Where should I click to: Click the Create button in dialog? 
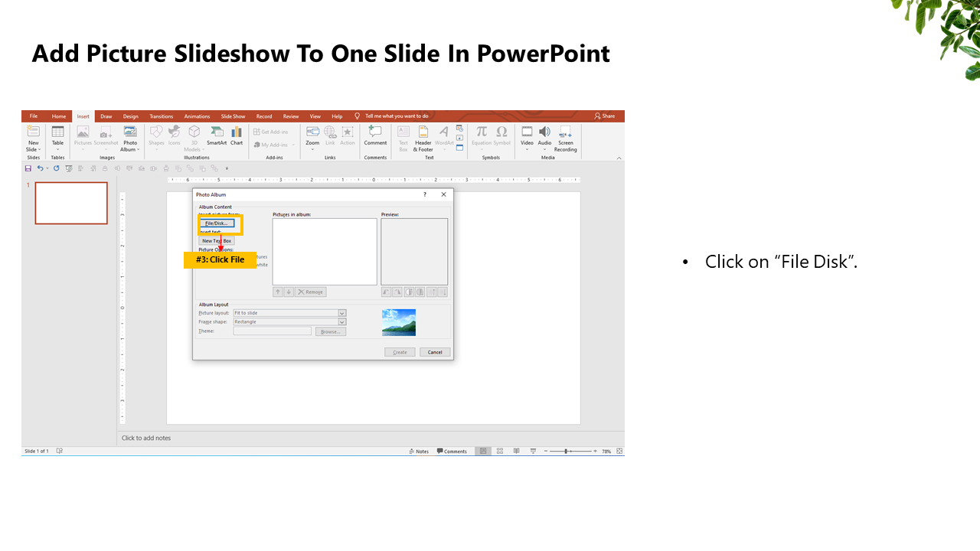pyautogui.click(x=400, y=352)
